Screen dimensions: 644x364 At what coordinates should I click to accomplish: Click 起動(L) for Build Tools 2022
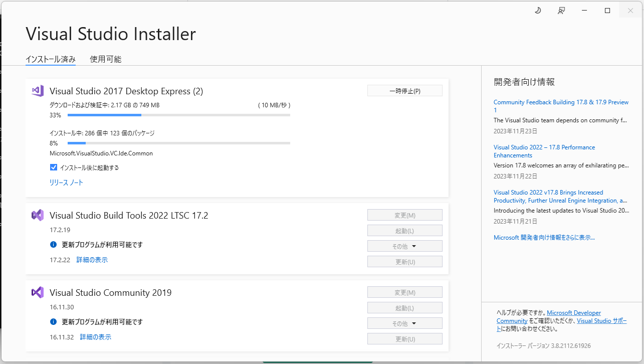click(405, 231)
